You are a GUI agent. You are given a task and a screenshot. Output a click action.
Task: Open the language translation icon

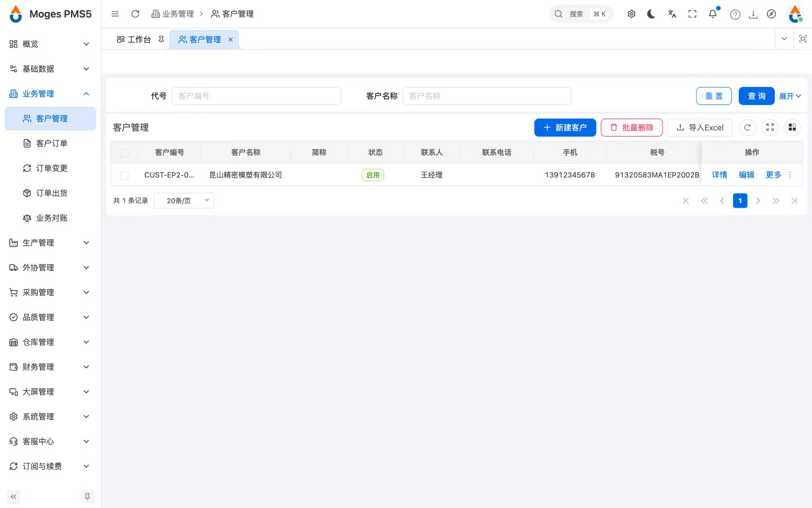[x=672, y=14]
